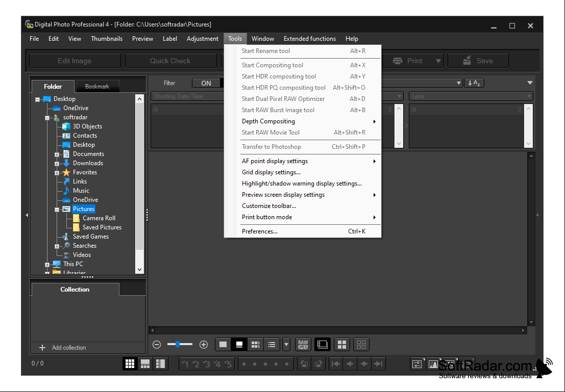Expand the Downloads folder node
This screenshot has width=565, height=392.
click(x=57, y=164)
